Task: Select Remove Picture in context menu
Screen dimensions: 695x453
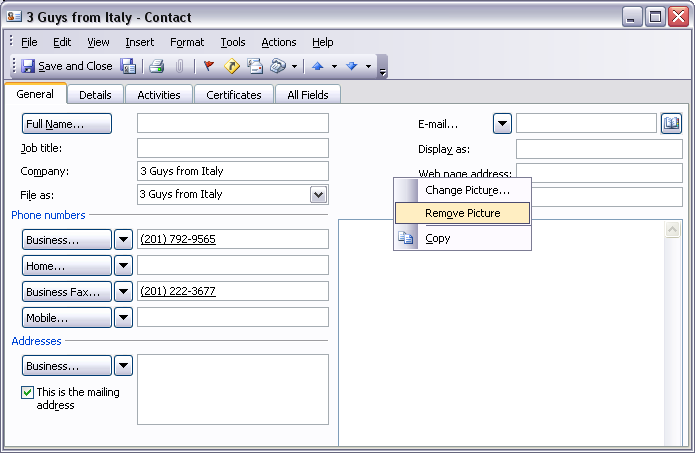Action: pyautogui.click(x=462, y=213)
